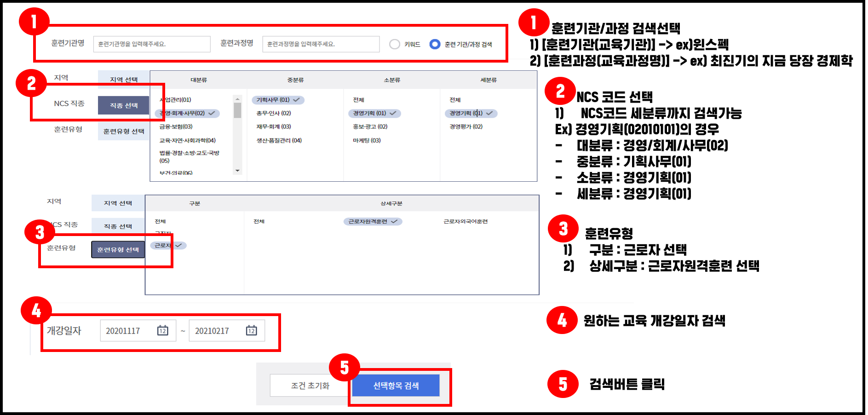Click the NCS 대분류 list scrollbar thumb
This screenshot has width=868, height=415.
[x=237, y=110]
